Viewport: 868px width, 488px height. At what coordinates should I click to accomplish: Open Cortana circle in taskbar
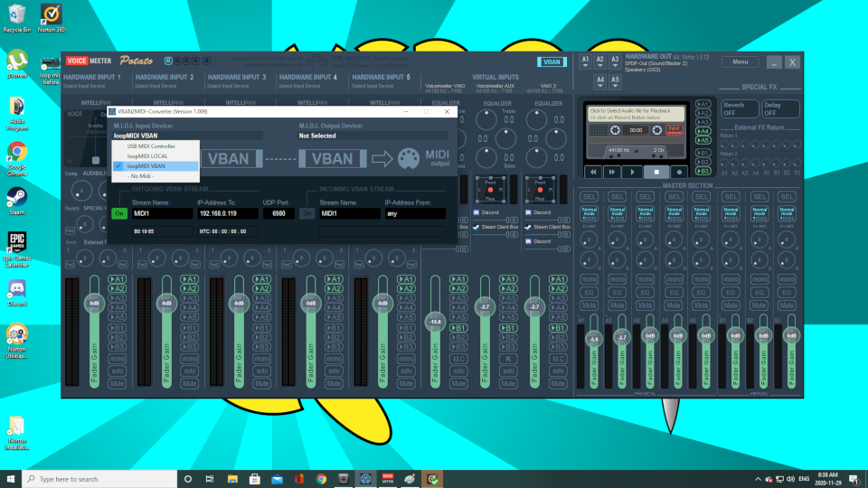click(188, 479)
